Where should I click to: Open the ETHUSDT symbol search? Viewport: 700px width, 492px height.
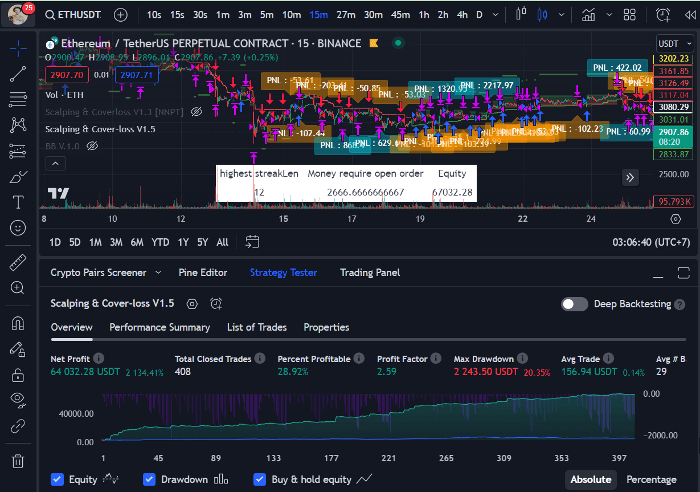[x=74, y=15]
